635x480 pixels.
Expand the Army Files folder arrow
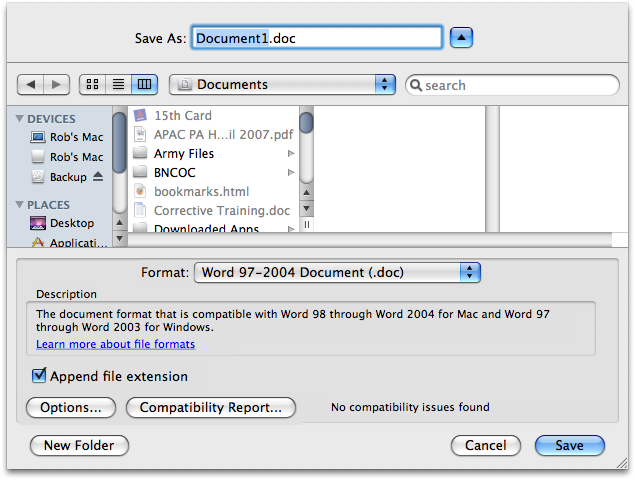coord(291,154)
